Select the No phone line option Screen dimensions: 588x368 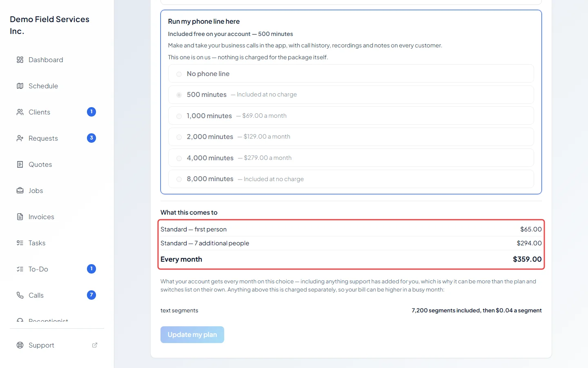[x=351, y=74]
